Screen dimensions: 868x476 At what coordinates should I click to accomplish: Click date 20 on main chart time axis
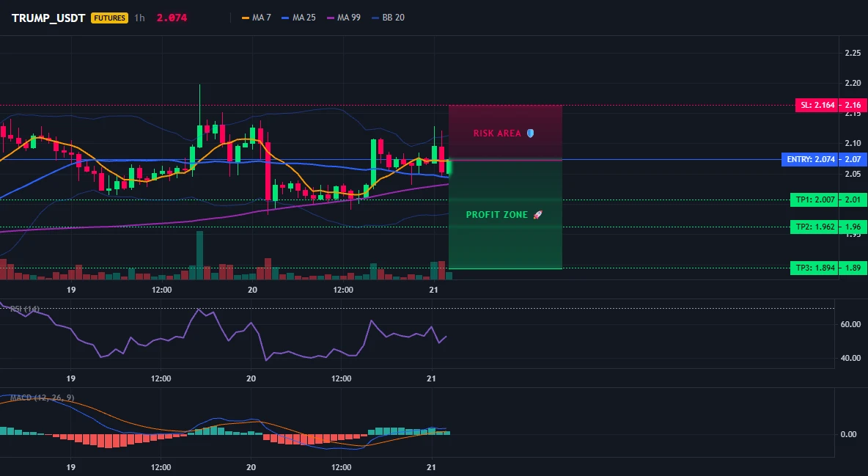point(252,290)
